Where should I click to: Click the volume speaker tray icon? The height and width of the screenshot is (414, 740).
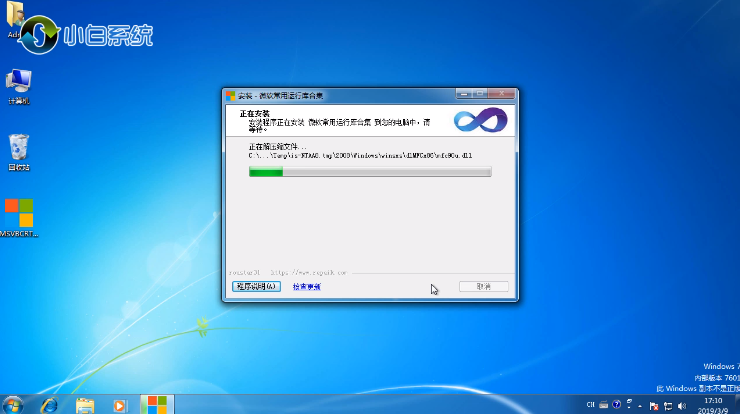click(683, 405)
